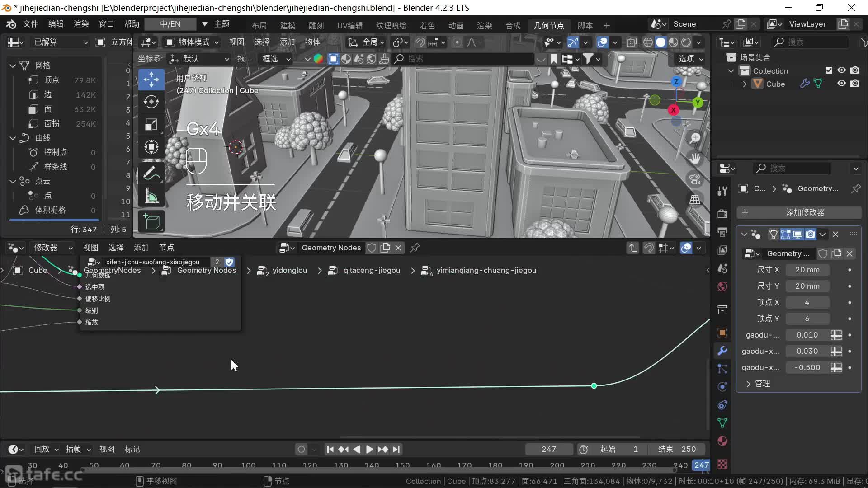Select the Annotate pencil tool
The height and width of the screenshot is (488, 868).
(x=151, y=173)
